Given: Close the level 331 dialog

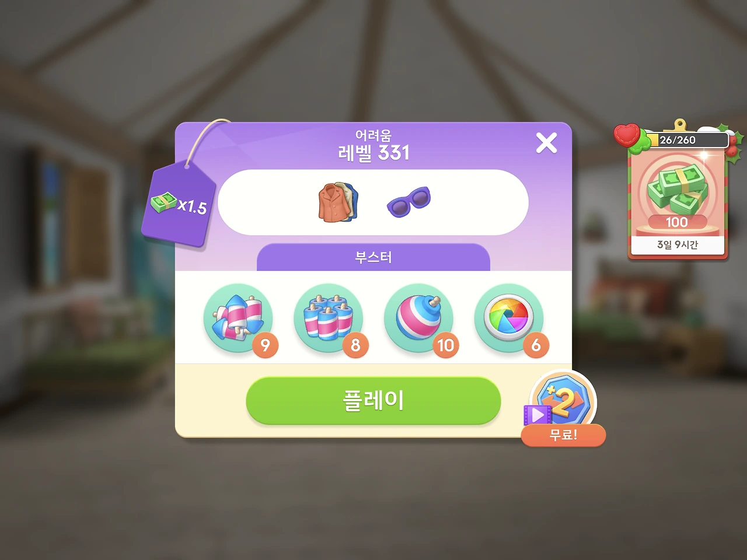Looking at the screenshot, I should pyautogui.click(x=546, y=143).
